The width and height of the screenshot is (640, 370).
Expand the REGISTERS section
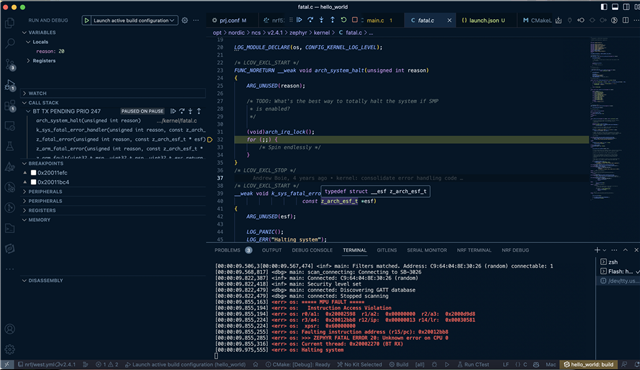113,210
